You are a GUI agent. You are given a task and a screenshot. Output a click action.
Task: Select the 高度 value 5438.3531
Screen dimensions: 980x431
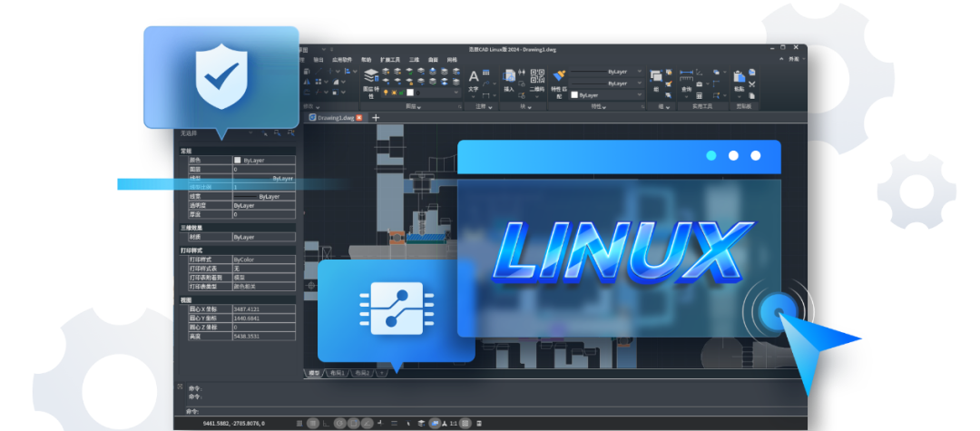pyautogui.click(x=264, y=336)
